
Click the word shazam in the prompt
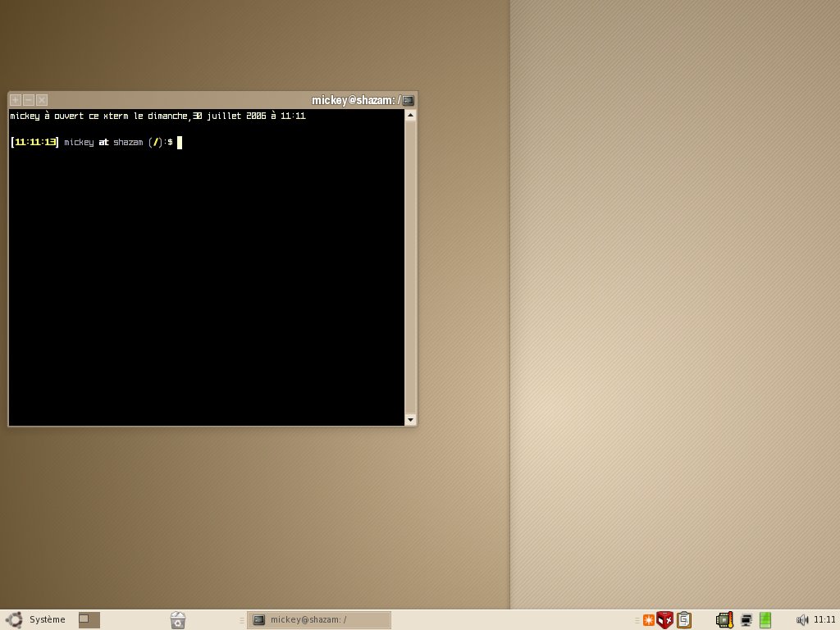click(x=128, y=142)
